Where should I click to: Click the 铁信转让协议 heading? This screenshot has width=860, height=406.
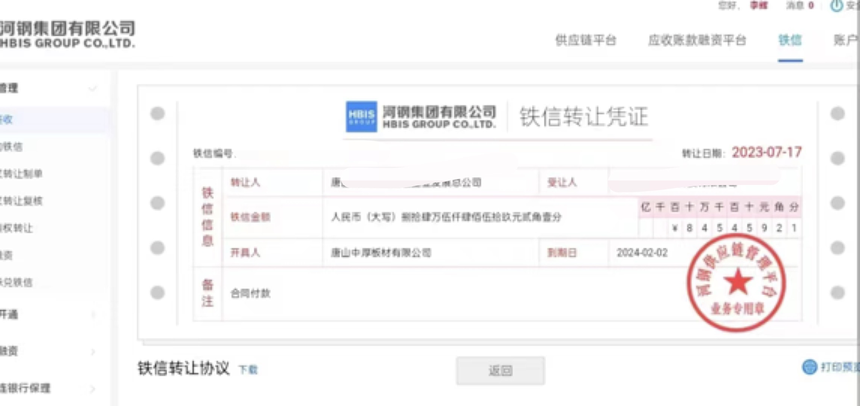pos(184,368)
